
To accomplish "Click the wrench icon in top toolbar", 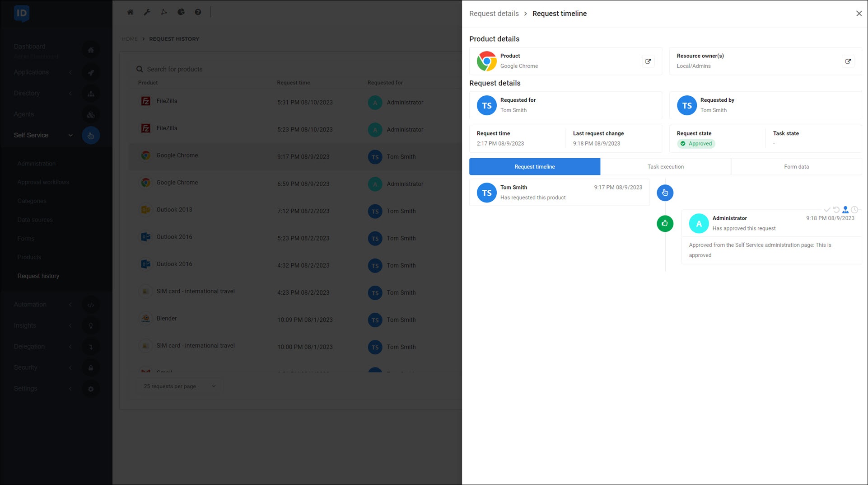I will coord(147,12).
